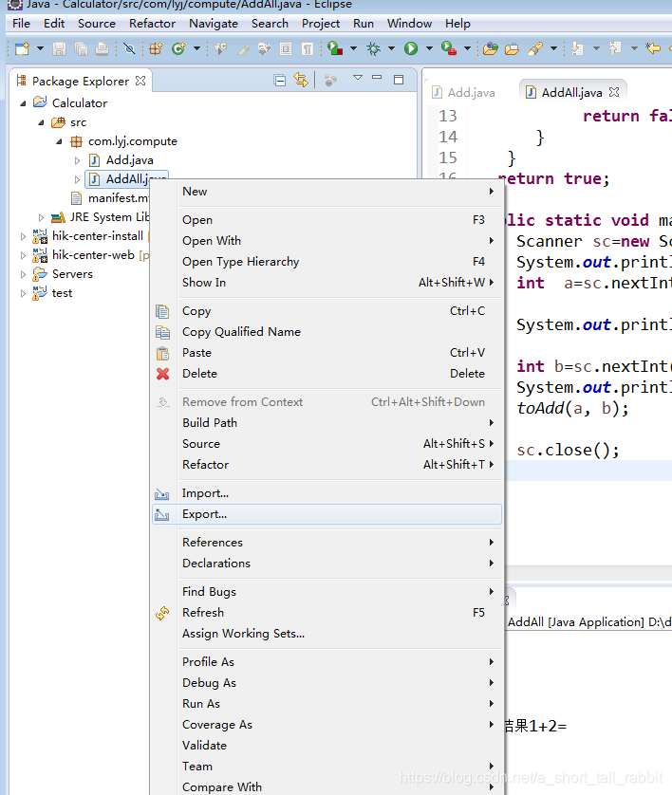Click the Last Edit Location arrow icon
Viewport: 672px width, 795px height.
(653, 48)
